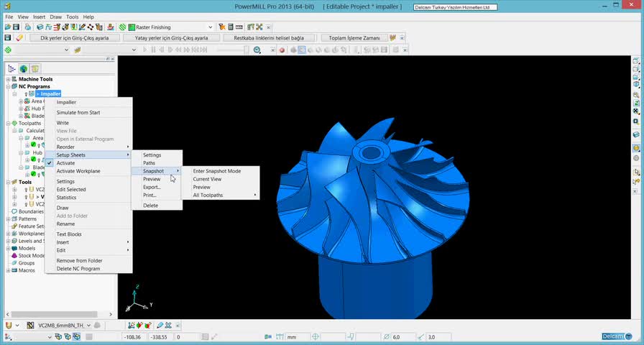644x345 pixels.
Task: Expand the Patterns tree node
Action: pos(8,219)
